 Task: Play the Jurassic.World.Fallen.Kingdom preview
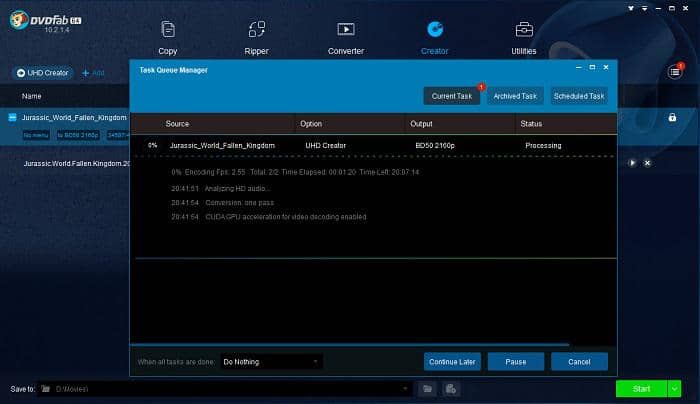point(632,163)
